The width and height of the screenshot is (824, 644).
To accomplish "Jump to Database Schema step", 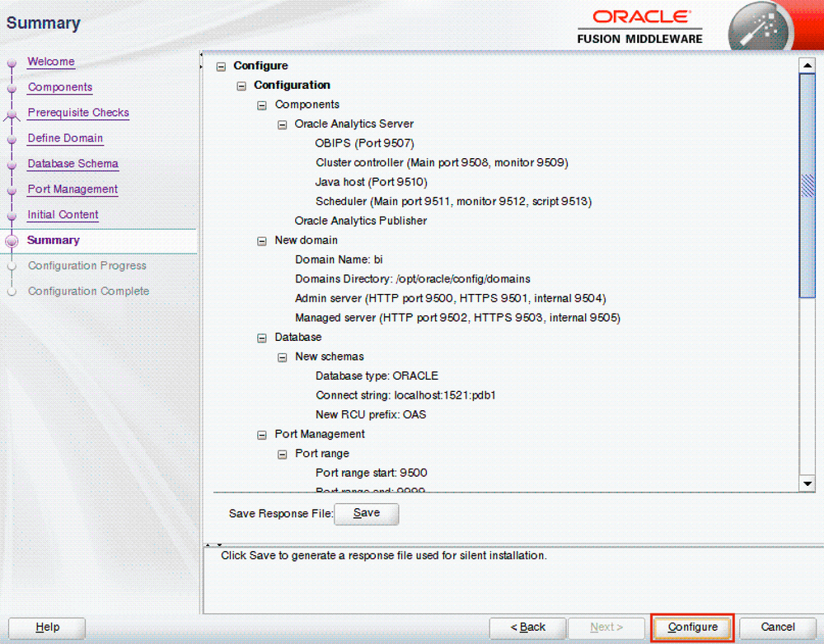I will (73, 163).
